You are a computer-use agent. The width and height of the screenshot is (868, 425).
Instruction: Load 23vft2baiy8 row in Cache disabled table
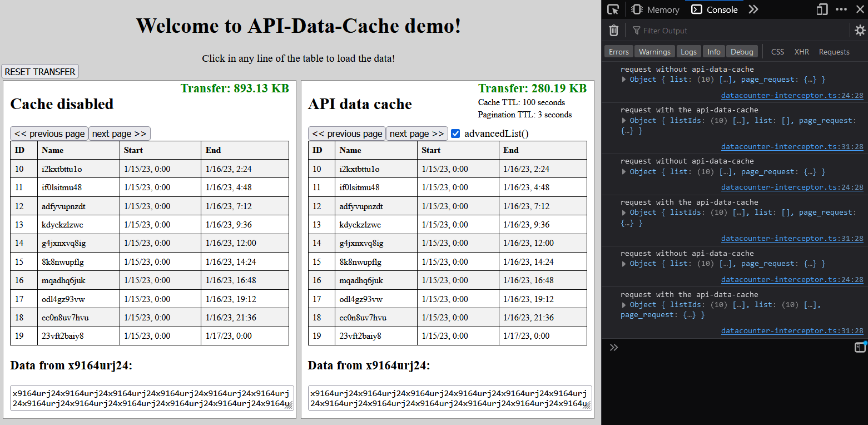pyautogui.click(x=150, y=336)
